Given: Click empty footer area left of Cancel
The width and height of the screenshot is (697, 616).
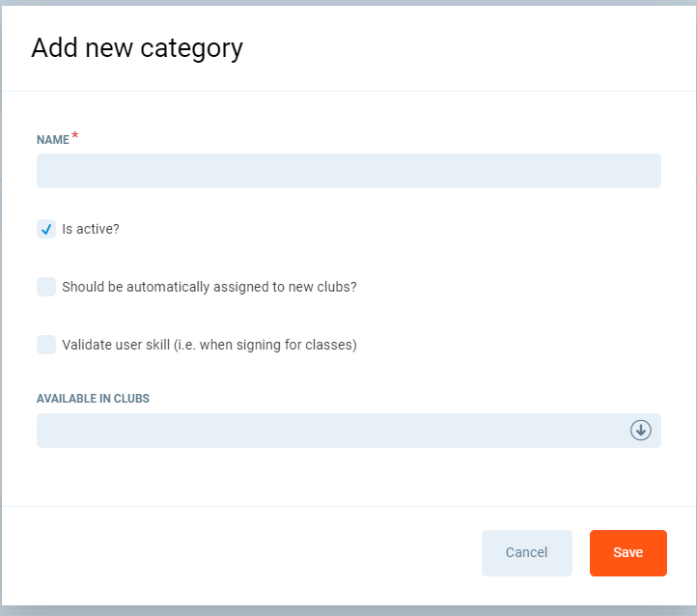Looking at the screenshot, I should [241, 553].
